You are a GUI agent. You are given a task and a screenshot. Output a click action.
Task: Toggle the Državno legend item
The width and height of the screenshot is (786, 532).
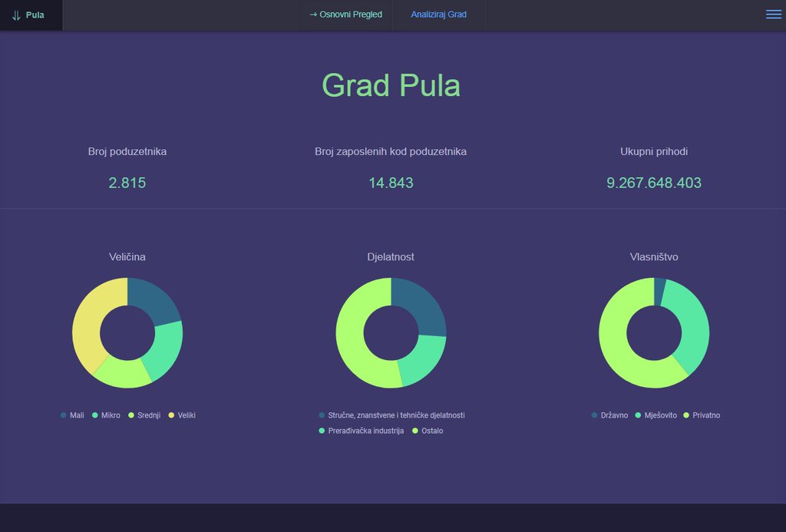point(609,415)
